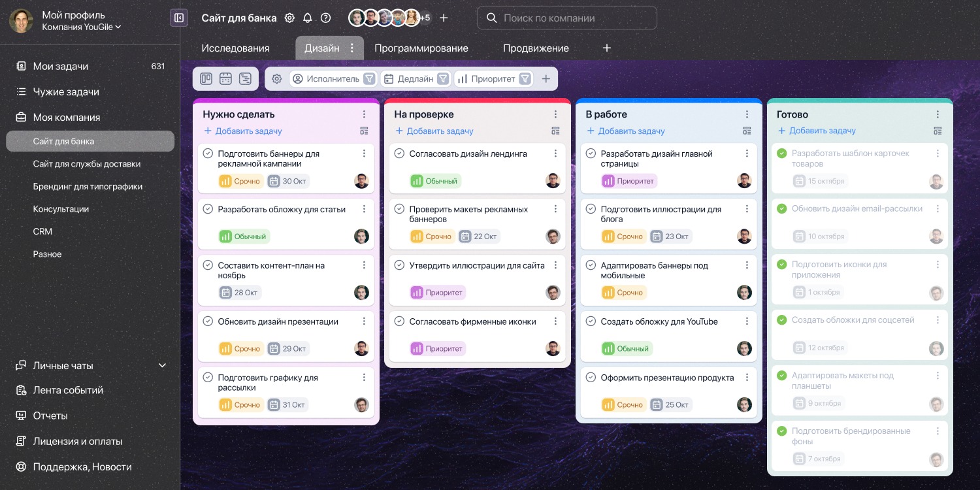Open the Компания YouGile dropdown
This screenshot has width=980, height=490.
click(x=82, y=27)
